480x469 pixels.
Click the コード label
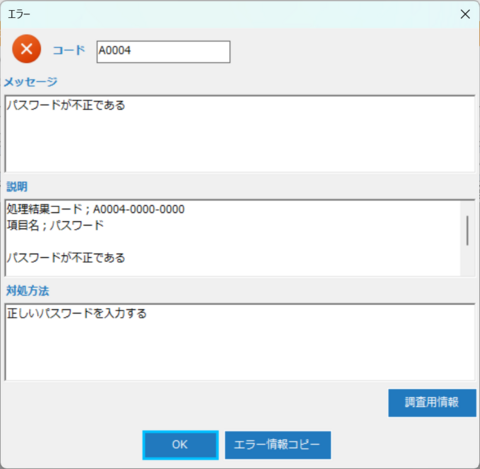coord(69,50)
